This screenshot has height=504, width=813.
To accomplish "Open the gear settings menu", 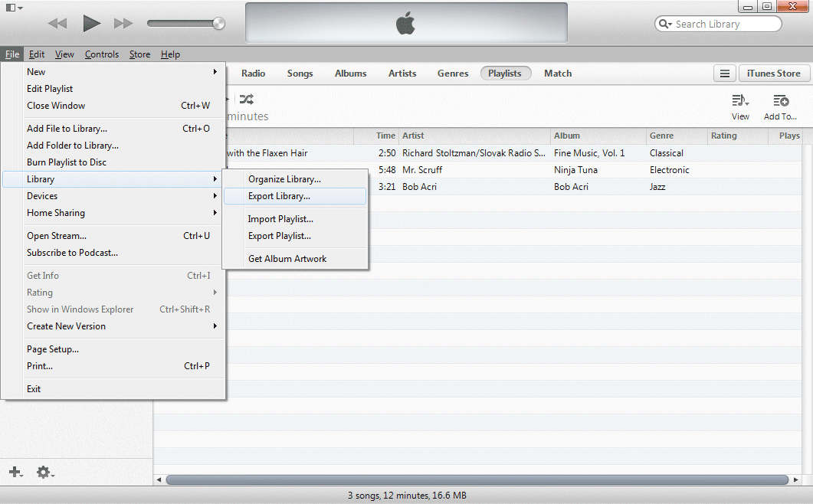I will [45, 472].
